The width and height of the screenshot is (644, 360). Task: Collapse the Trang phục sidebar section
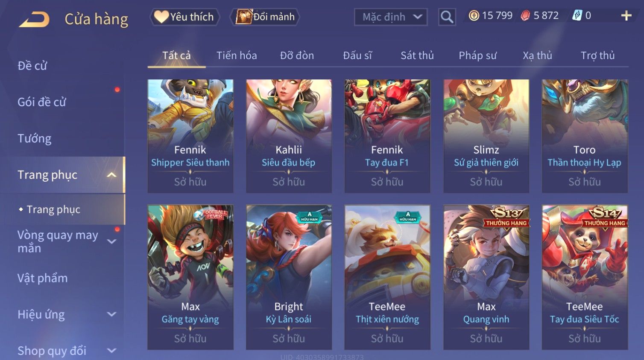point(111,175)
